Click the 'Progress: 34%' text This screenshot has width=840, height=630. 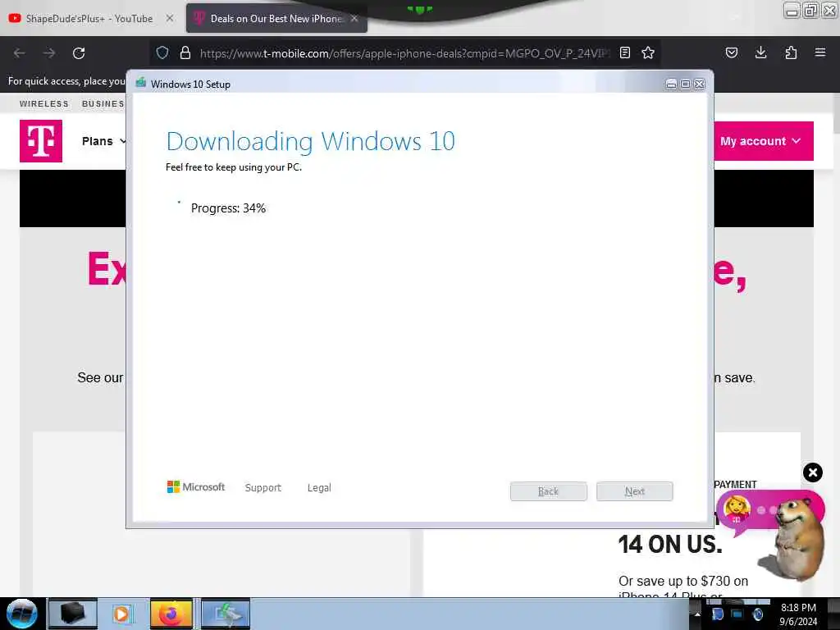[228, 208]
